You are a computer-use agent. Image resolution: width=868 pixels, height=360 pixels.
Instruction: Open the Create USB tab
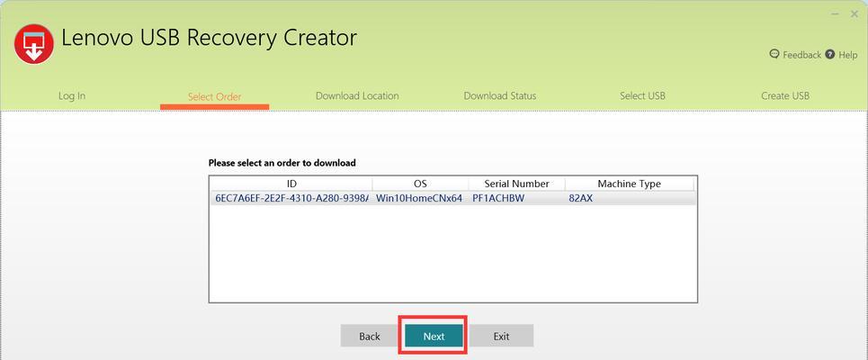pos(785,95)
